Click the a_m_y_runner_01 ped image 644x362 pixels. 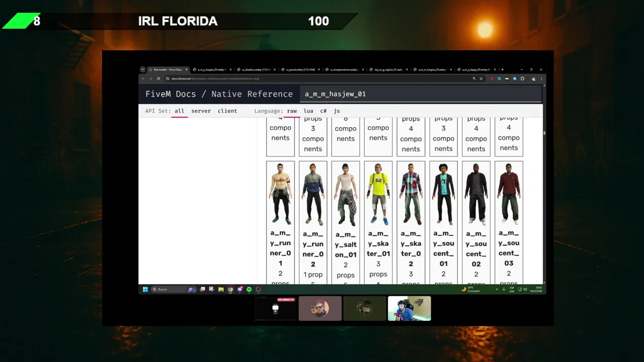coord(280,194)
